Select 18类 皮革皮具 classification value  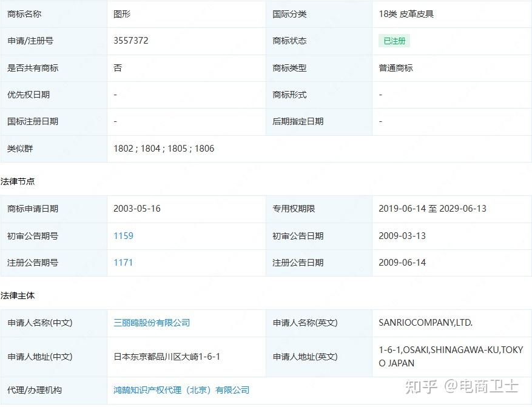pos(406,14)
